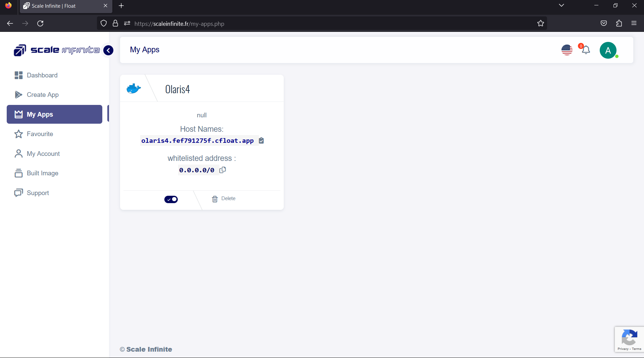Image resolution: width=644 pixels, height=358 pixels.
Task: Click the null description text
Action: (x=202, y=115)
